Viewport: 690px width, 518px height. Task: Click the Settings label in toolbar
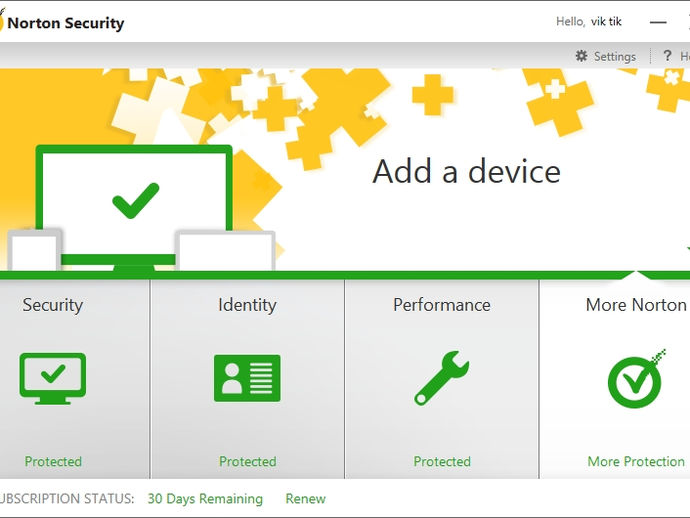coord(615,56)
